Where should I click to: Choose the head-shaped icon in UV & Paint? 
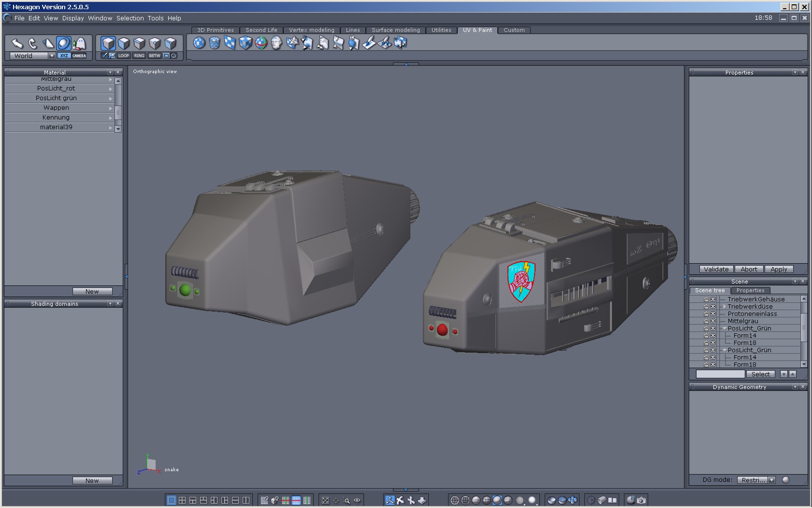click(276, 44)
